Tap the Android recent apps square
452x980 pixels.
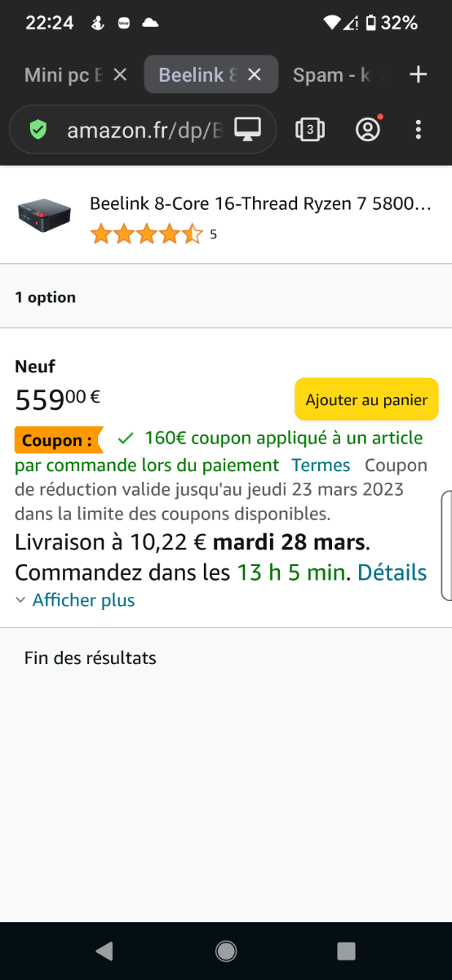point(347,951)
